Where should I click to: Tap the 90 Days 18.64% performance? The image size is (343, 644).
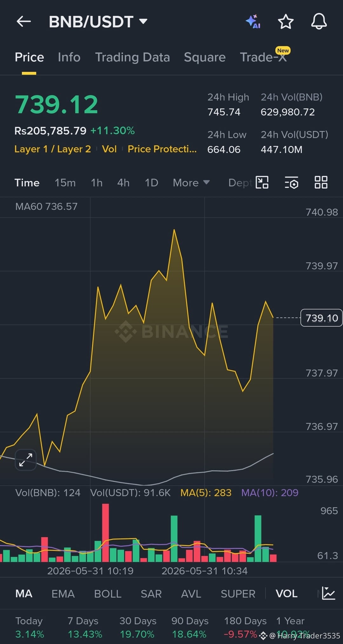point(190,627)
